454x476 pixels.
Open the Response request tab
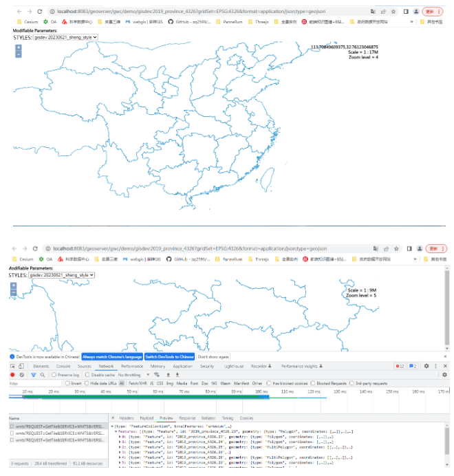187,418
